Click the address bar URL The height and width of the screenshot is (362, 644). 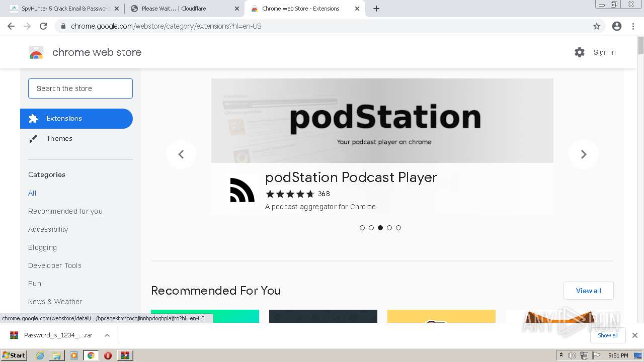pyautogui.click(x=166, y=26)
